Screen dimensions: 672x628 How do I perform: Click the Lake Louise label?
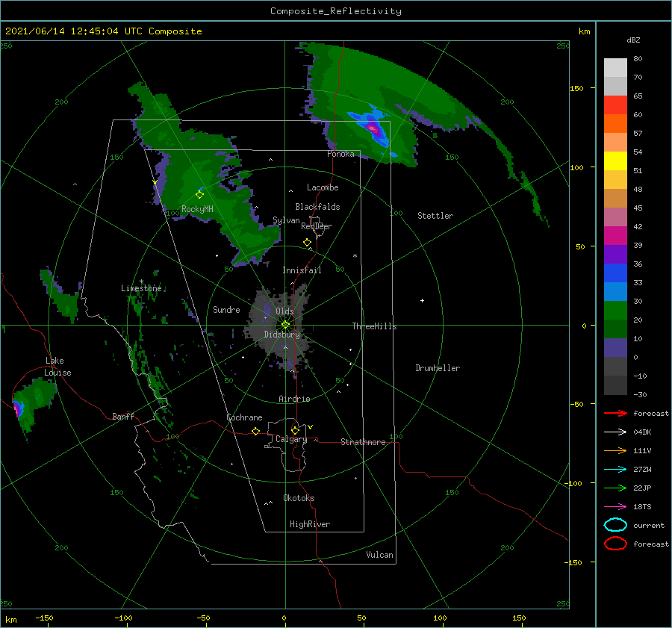(x=57, y=367)
